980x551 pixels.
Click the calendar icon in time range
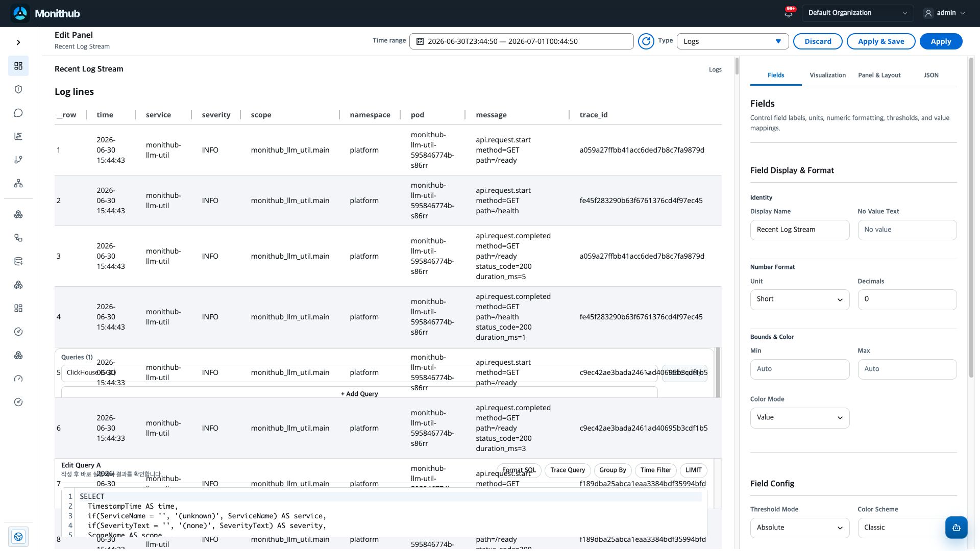420,41
